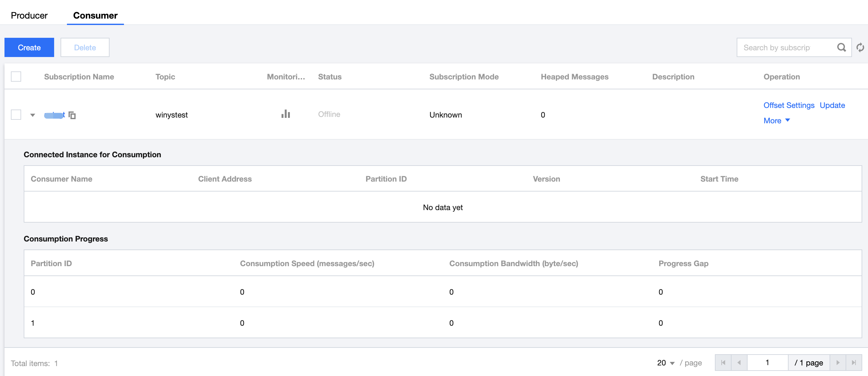Open the Offset Settings link
This screenshot has width=868, height=376.
[789, 105]
